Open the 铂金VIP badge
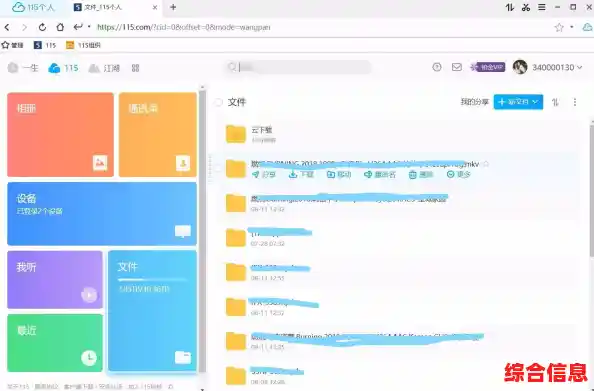Image resolution: width=594 pixels, height=391 pixels. tap(488, 67)
